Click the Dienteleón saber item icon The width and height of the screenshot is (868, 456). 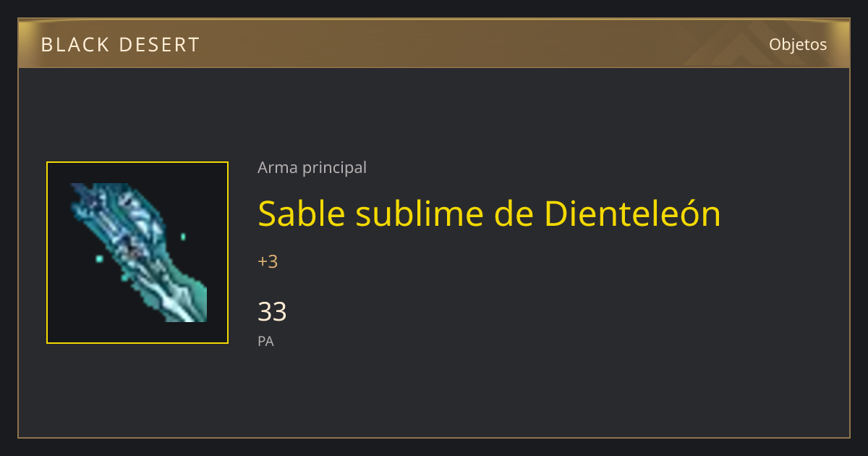[x=137, y=253]
